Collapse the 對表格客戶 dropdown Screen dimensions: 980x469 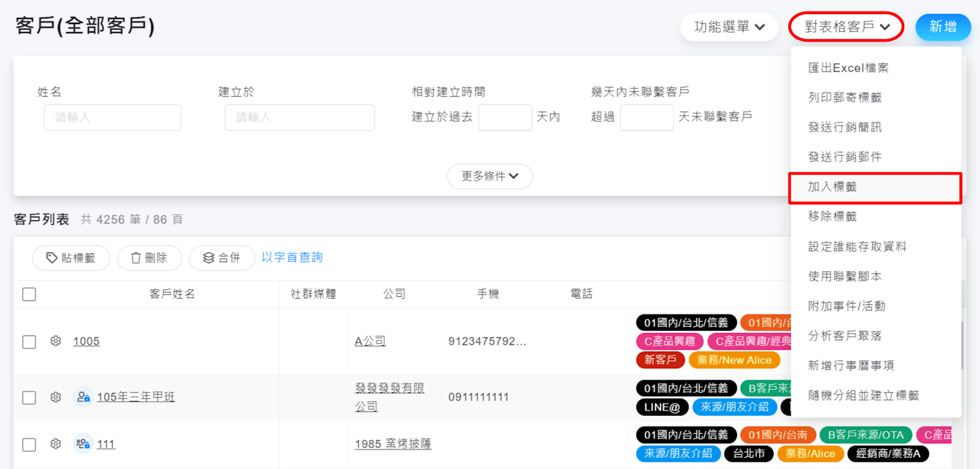(x=846, y=27)
